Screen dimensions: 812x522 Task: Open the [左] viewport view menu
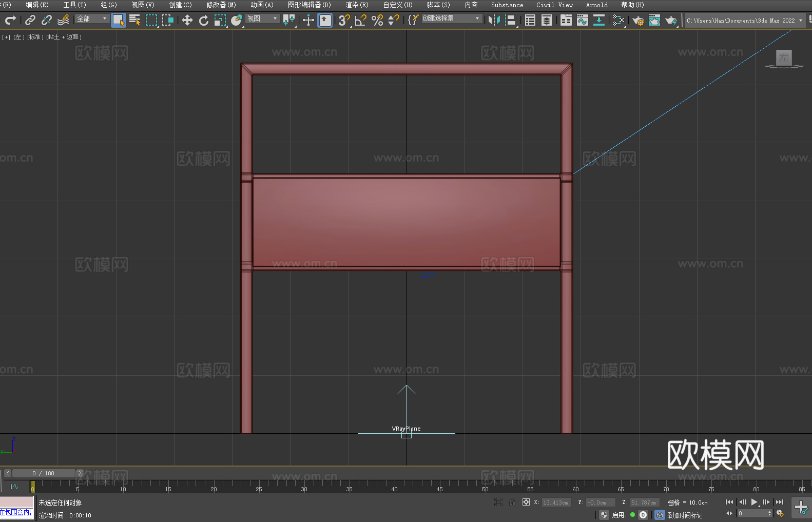click(x=18, y=37)
